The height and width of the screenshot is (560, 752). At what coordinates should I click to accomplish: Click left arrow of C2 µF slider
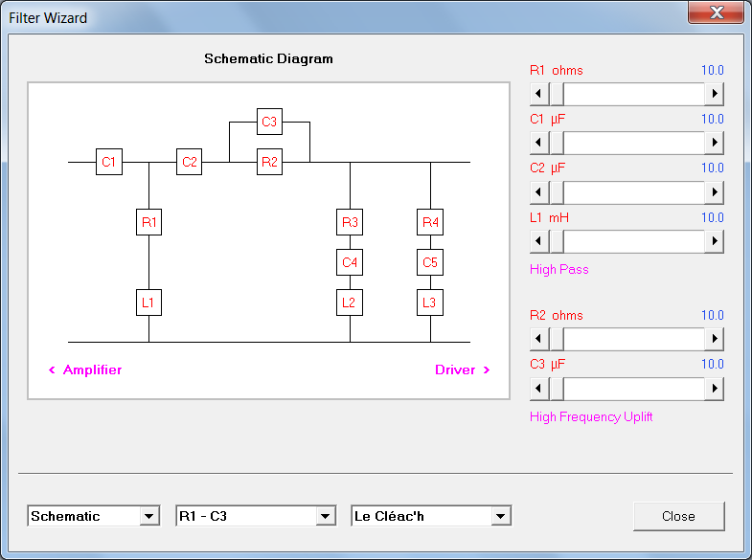539,192
